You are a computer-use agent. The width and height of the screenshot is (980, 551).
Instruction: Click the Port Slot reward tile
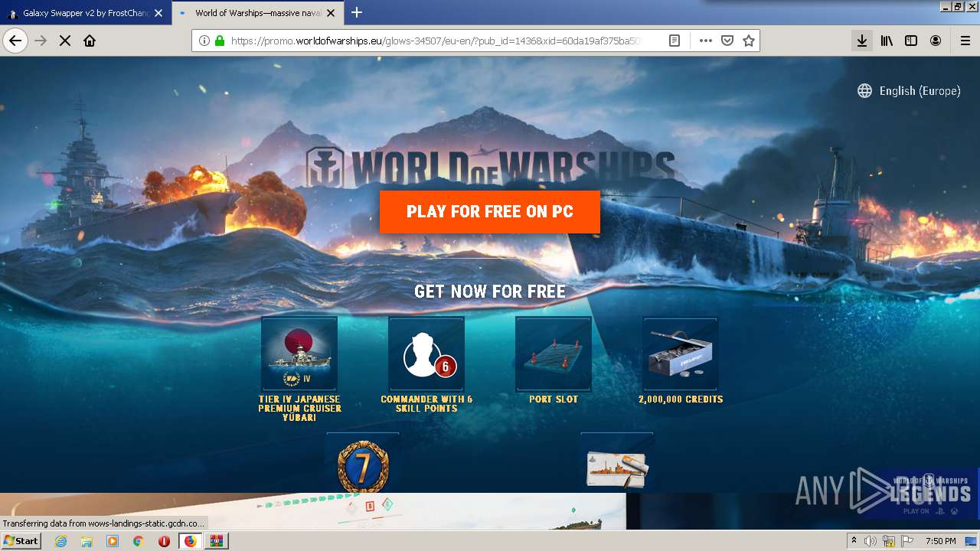tap(554, 354)
